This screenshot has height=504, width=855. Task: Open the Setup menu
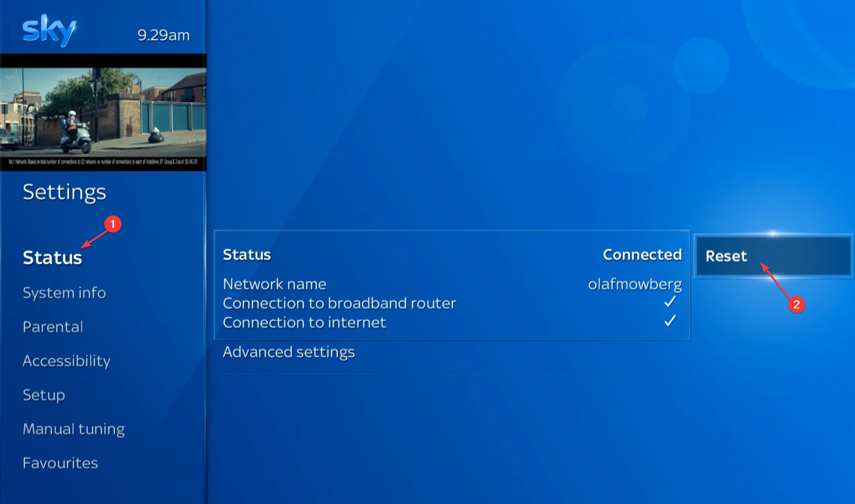coord(44,395)
